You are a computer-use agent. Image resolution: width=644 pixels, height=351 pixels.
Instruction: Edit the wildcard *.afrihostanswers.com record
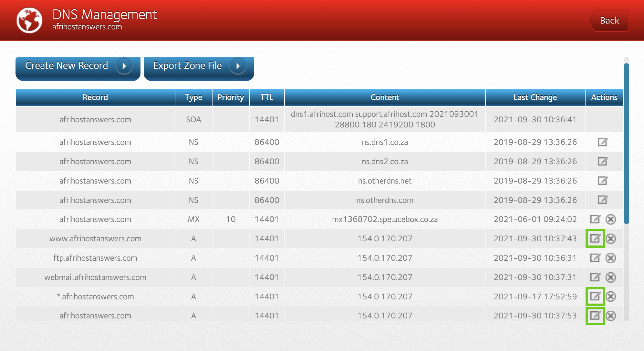[x=595, y=296]
